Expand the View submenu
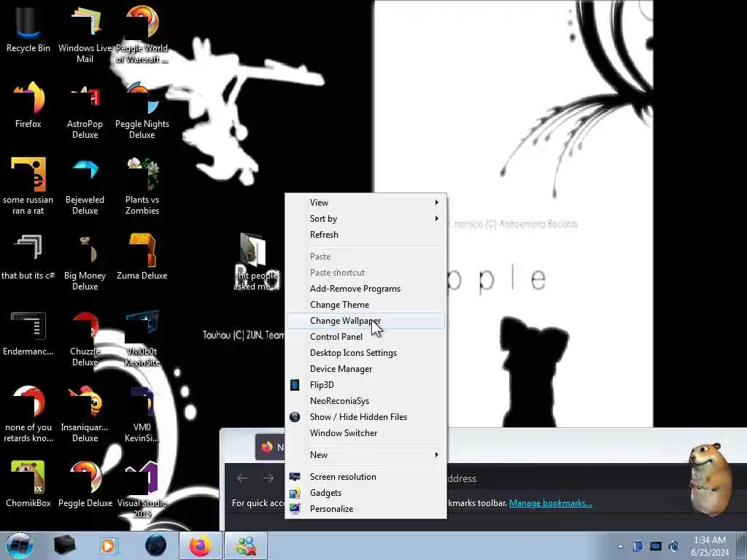This screenshot has width=747, height=560. coord(366,203)
